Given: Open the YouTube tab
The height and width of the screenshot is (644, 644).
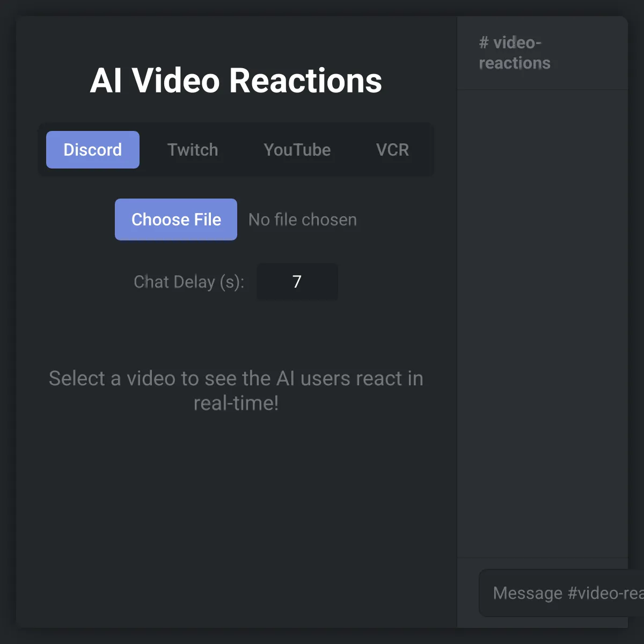Looking at the screenshot, I should 297,150.
